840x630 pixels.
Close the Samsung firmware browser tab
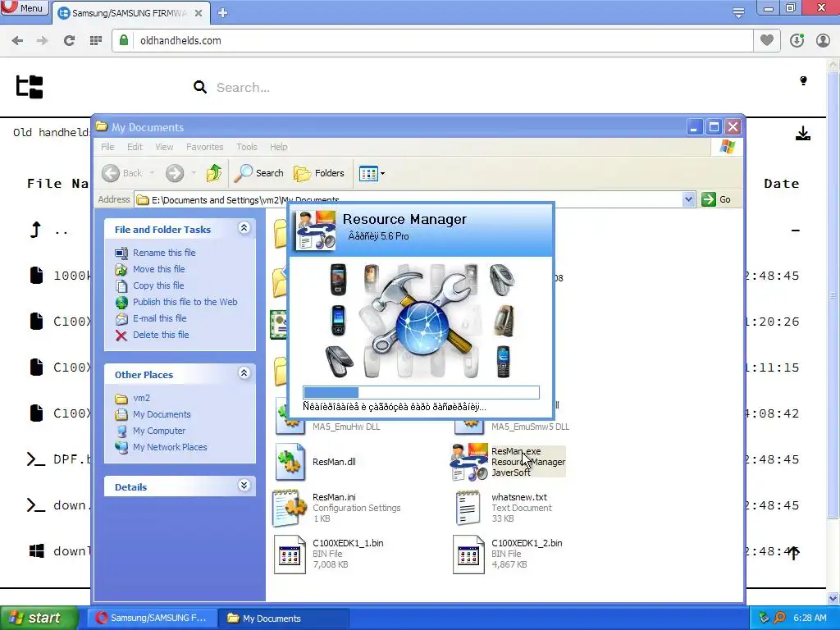pyautogui.click(x=199, y=13)
